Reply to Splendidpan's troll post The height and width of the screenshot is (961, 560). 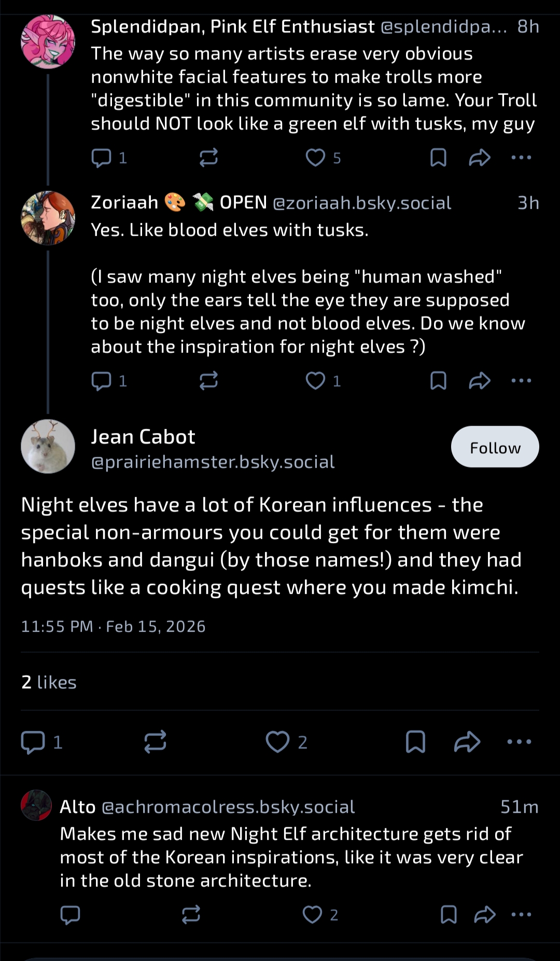coord(101,158)
